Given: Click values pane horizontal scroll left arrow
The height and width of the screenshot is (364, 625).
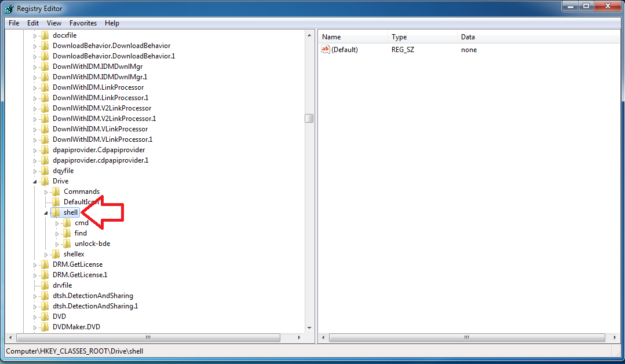Looking at the screenshot, I should click(323, 338).
